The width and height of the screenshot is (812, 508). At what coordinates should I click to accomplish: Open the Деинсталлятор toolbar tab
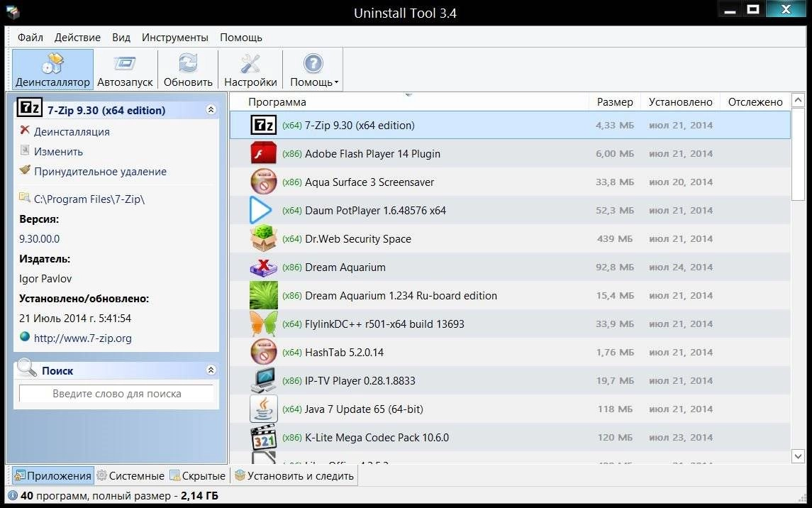52,70
